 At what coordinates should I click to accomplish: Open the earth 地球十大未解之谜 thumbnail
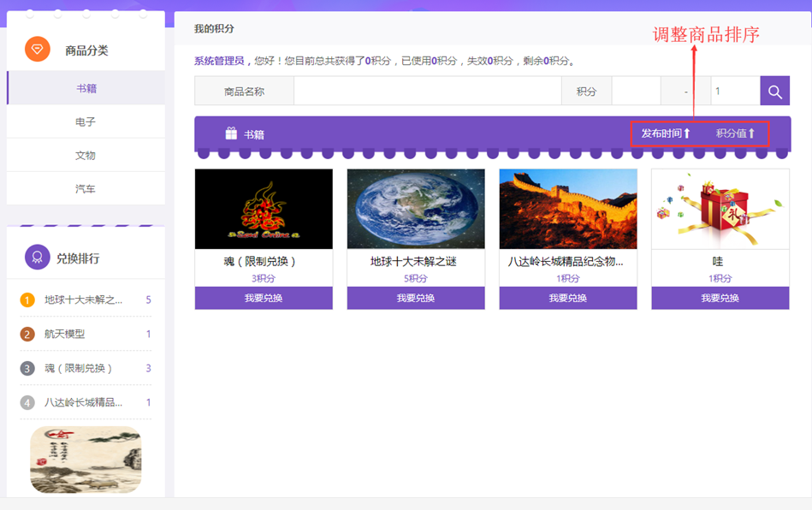coord(416,209)
